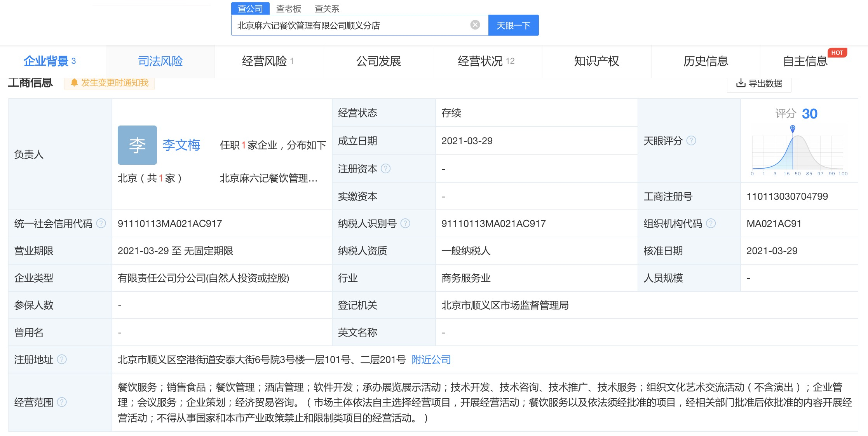Click the 天眼一下 search button
The width and height of the screenshot is (868, 436).
[x=513, y=24]
